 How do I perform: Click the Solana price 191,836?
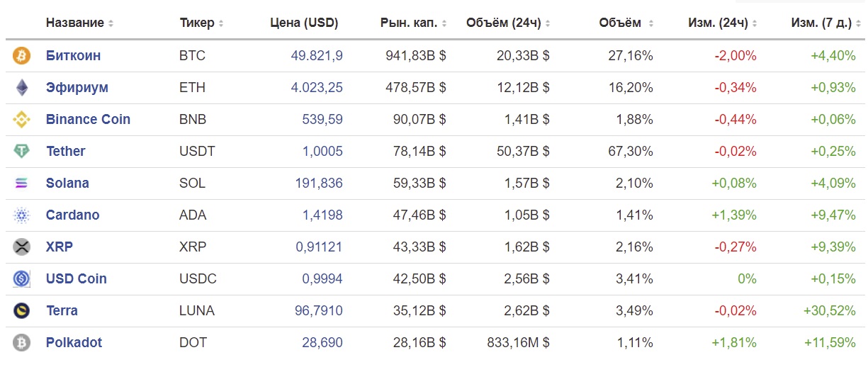pos(319,183)
